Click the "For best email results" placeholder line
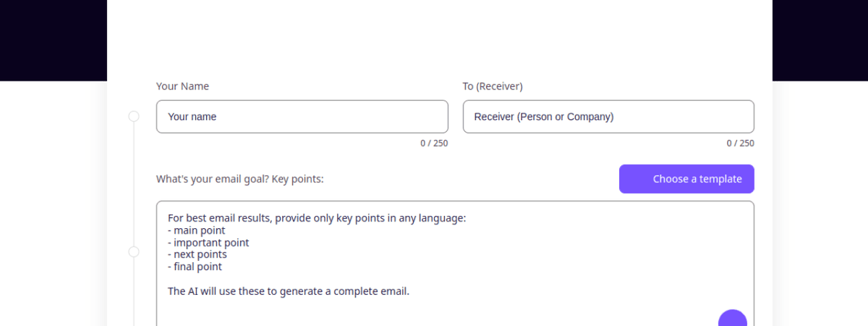The height and width of the screenshot is (326, 868). 317,218
